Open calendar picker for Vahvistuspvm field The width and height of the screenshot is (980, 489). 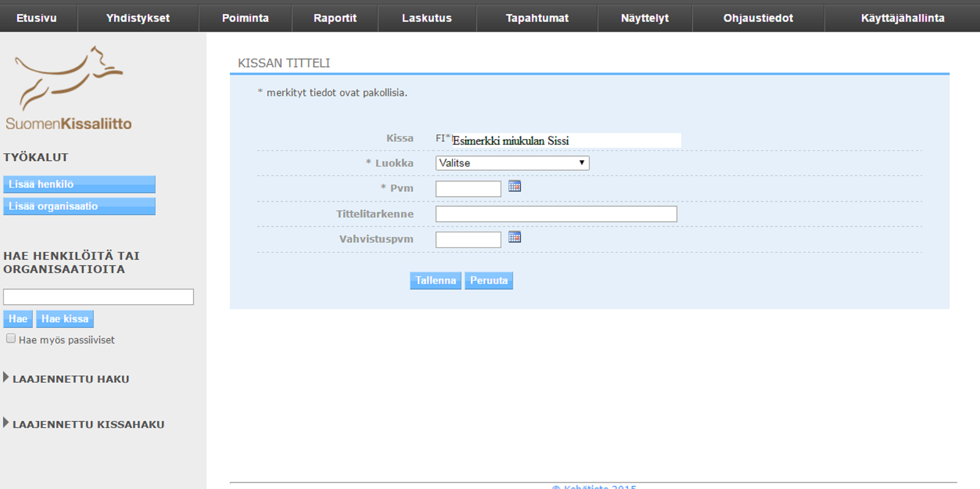click(x=514, y=237)
